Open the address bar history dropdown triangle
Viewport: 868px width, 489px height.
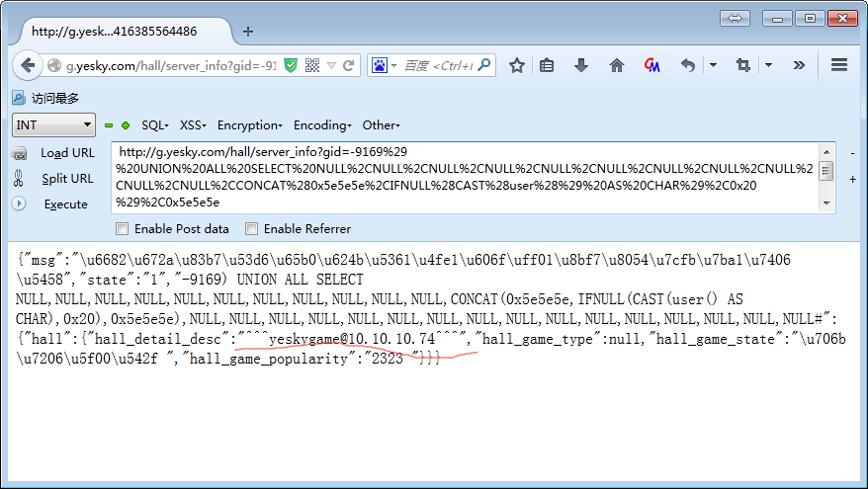tap(331, 66)
